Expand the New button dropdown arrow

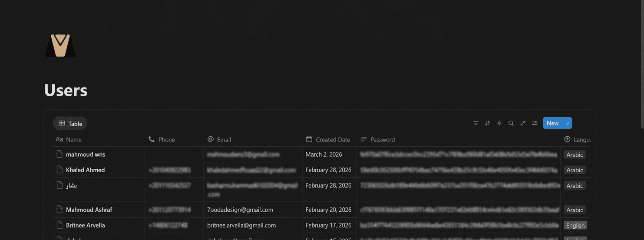coord(567,123)
